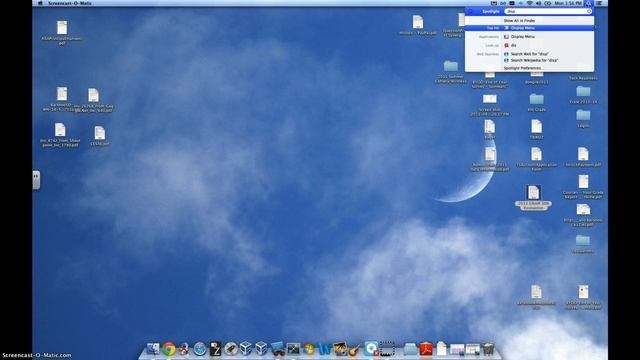Screen dimensions: 640x360
Task: Open the screenshot selection tool in Dock
Action: click(x=387, y=349)
